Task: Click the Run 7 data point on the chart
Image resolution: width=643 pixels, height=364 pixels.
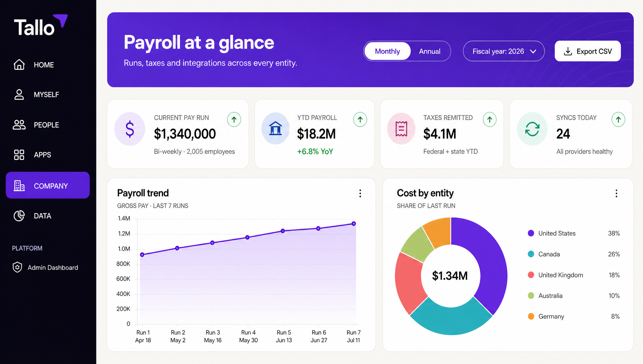Action: tap(354, 223)
